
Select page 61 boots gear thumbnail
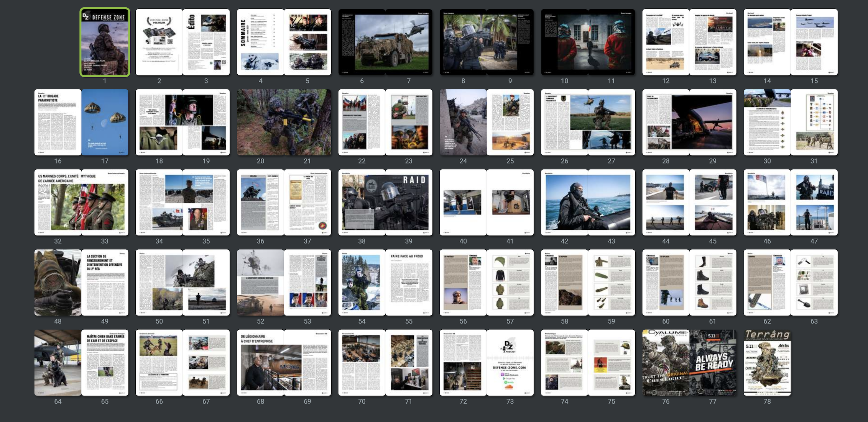point(712,282)
